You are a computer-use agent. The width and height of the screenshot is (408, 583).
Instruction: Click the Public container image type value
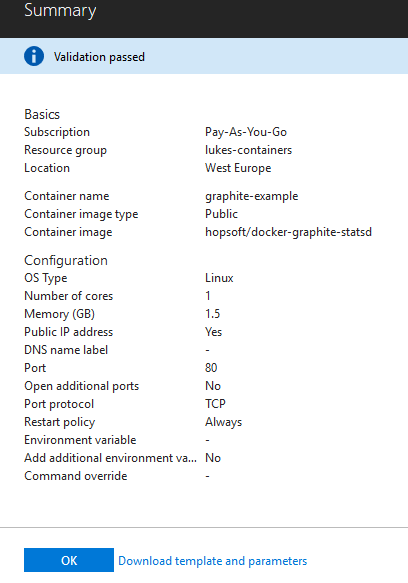pos(221,214)
